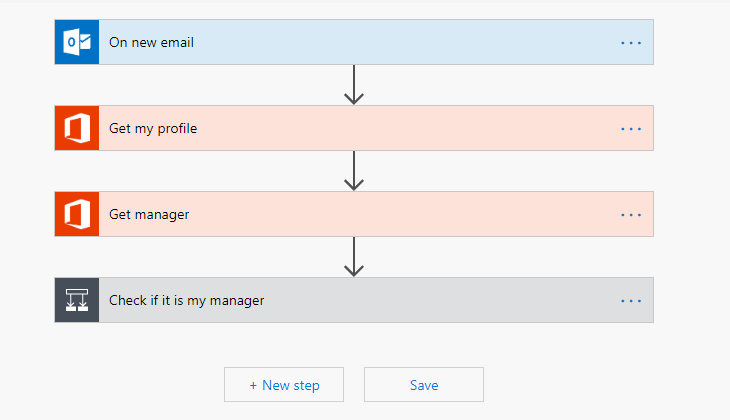Save the flow with the Save button
The image size is (730, 420).
pos(424,385)
